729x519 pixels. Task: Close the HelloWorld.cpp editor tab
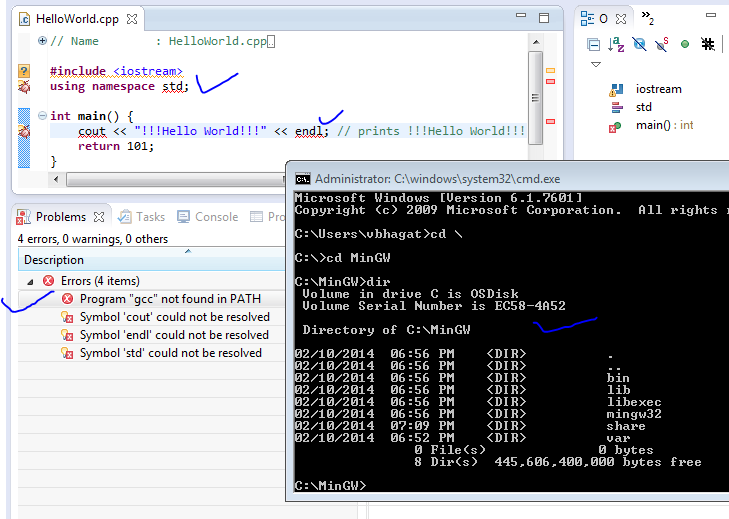pyautogui.click(x=130, y=19)
